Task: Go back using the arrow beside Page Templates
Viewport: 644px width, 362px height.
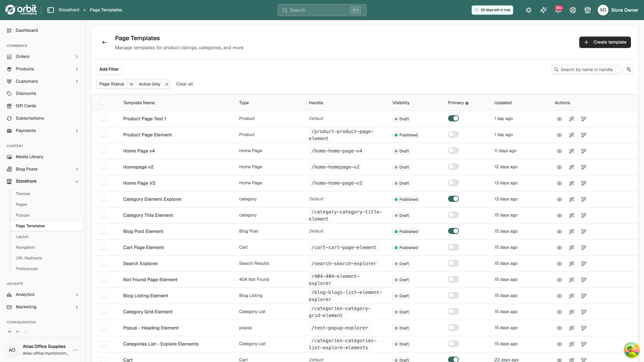Action: click(104, 42)
